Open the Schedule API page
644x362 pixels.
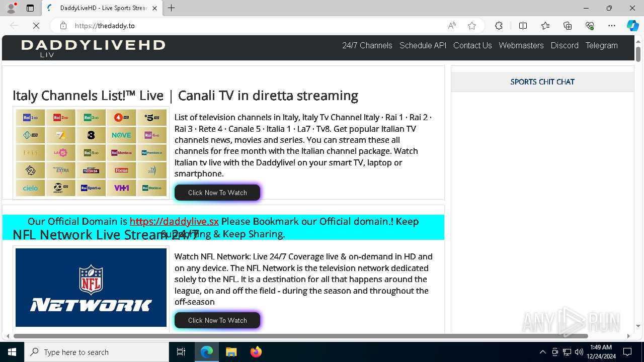pyautogui.click(x=423, y=45)
